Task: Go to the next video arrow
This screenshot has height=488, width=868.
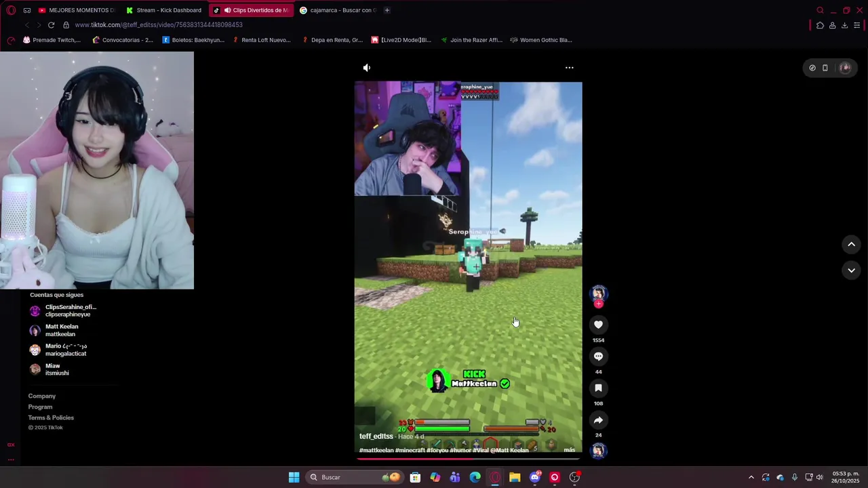Action: [x=851, y=270]
